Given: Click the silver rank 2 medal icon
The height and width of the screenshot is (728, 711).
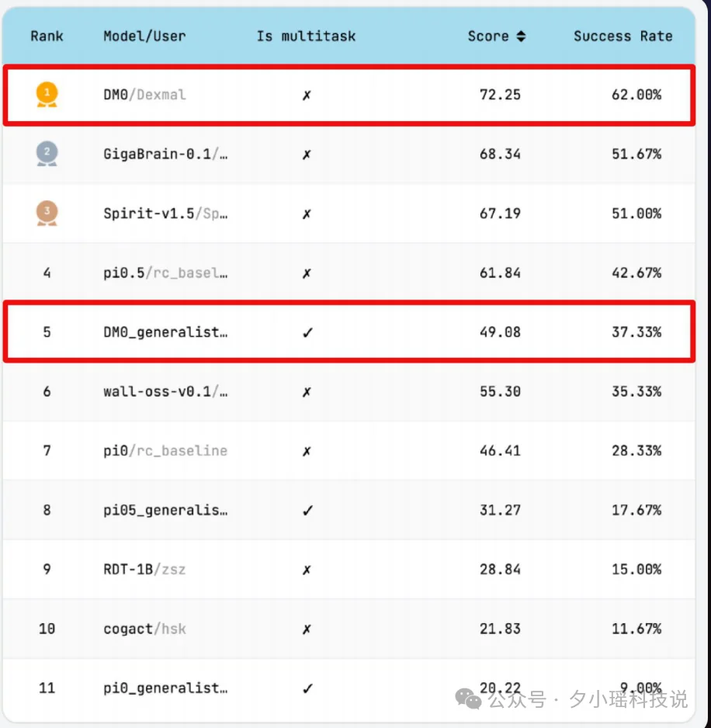Looking at the screenshot, I should click(47, 154).
